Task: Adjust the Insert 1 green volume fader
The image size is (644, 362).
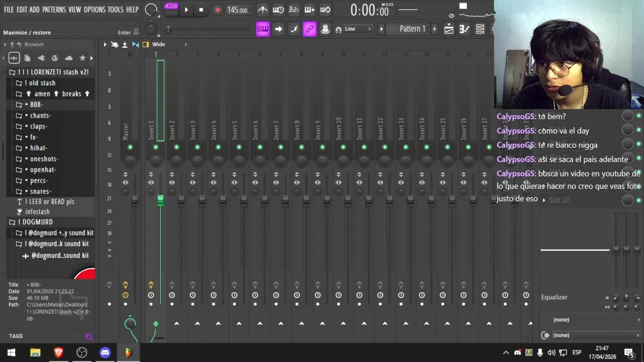Action: 160,200
